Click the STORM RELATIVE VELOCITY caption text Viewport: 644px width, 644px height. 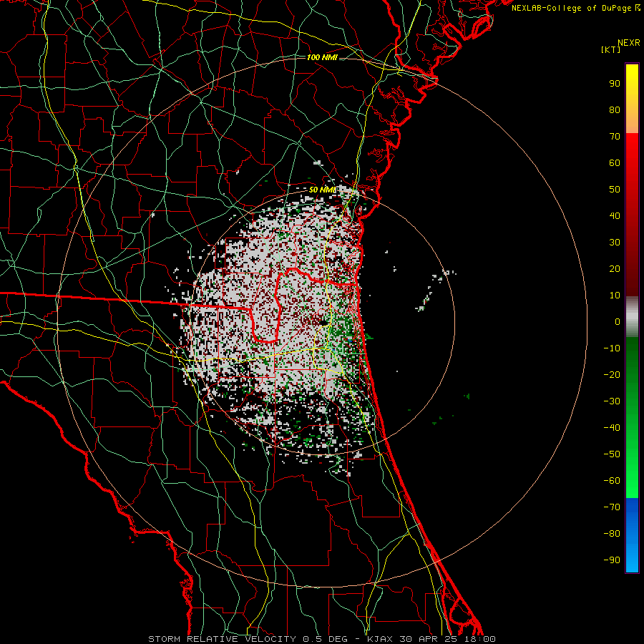[x=222, y=639]
